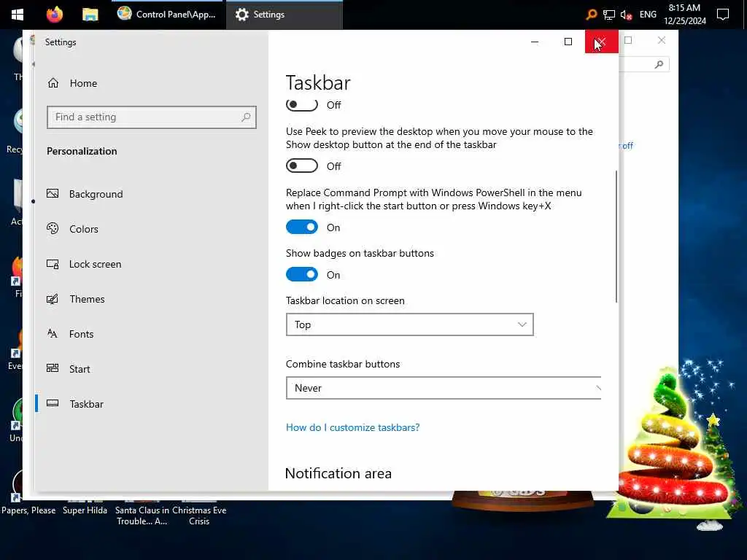This screenshot has width=747, height=560.
Task: Close the Control Panel window behind
Action: point(661,40)
